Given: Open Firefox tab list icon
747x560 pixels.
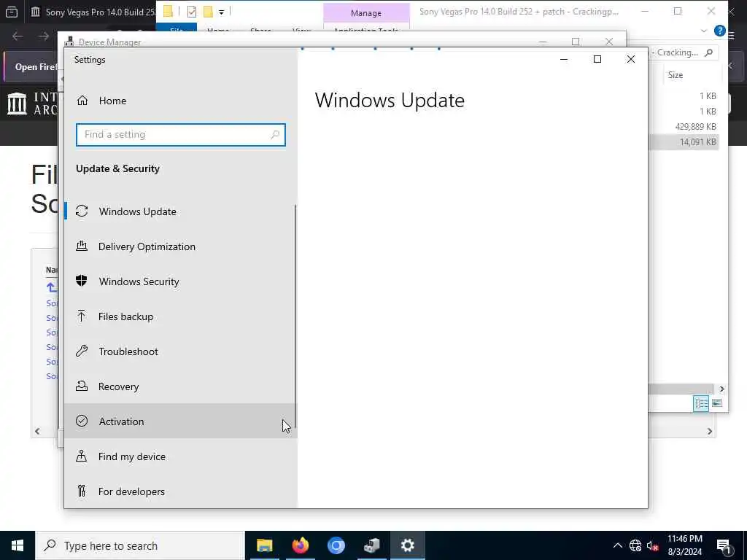Looking at the screenshot, I should click(x=12, y=12).
